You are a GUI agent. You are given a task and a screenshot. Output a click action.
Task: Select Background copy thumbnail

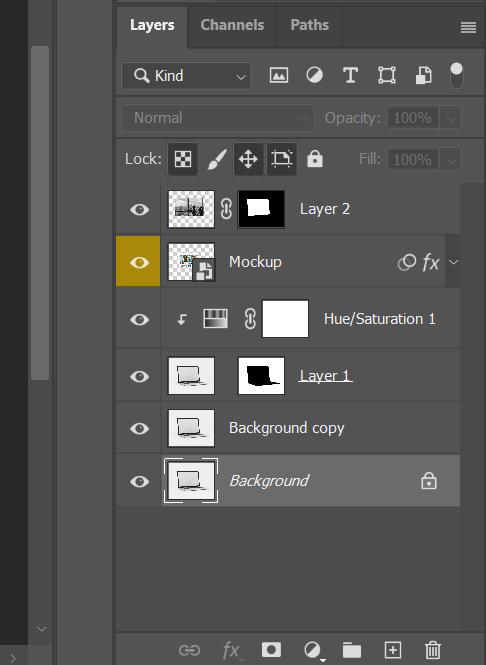tap(191, 428)
